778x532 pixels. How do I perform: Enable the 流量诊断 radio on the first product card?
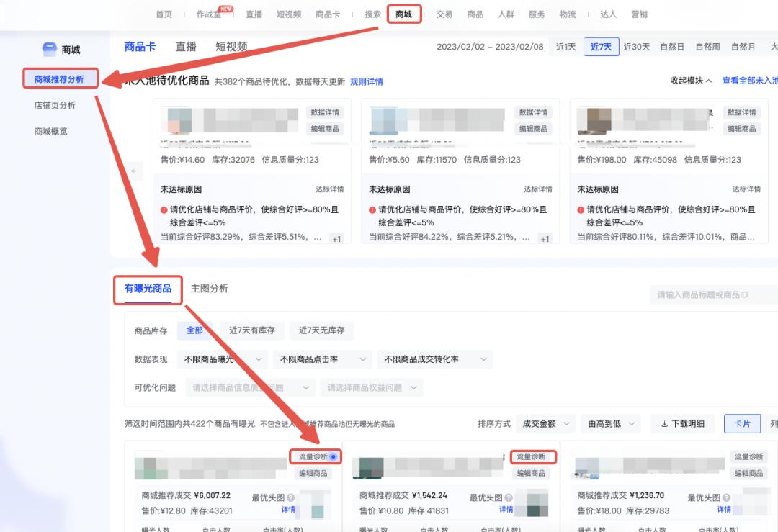click(333, 456)
